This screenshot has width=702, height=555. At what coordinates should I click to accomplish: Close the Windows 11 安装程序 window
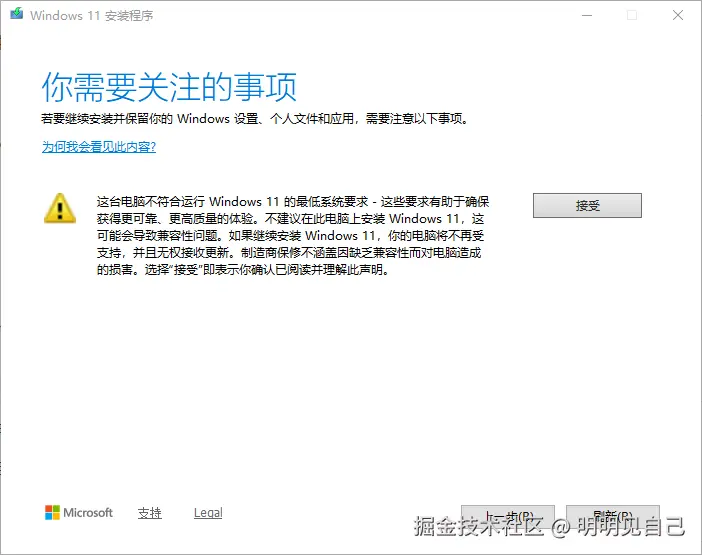click(678, 16)
